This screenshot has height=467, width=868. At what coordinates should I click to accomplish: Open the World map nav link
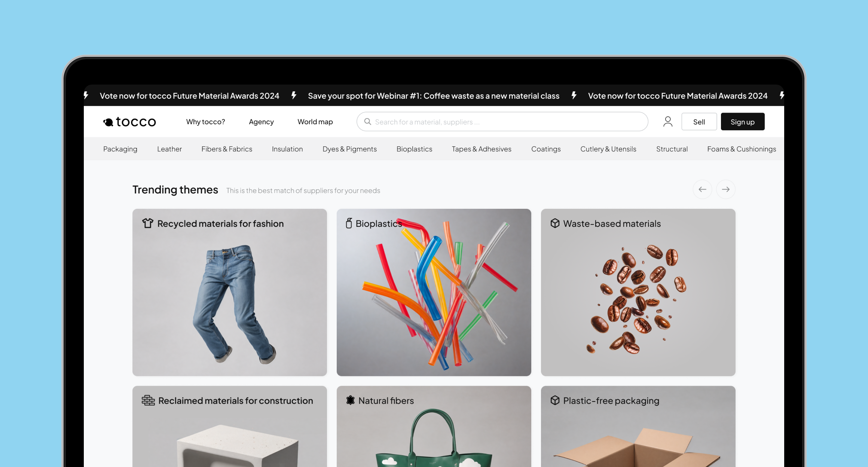tap(315, 122)
